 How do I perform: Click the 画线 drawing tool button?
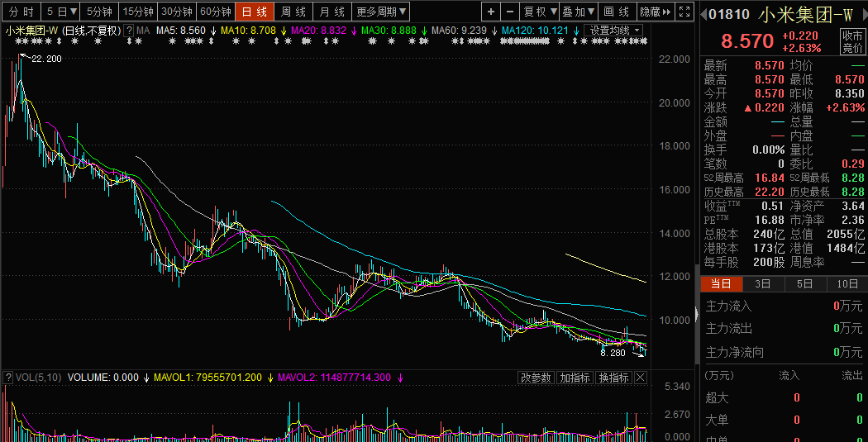(617, 12)
